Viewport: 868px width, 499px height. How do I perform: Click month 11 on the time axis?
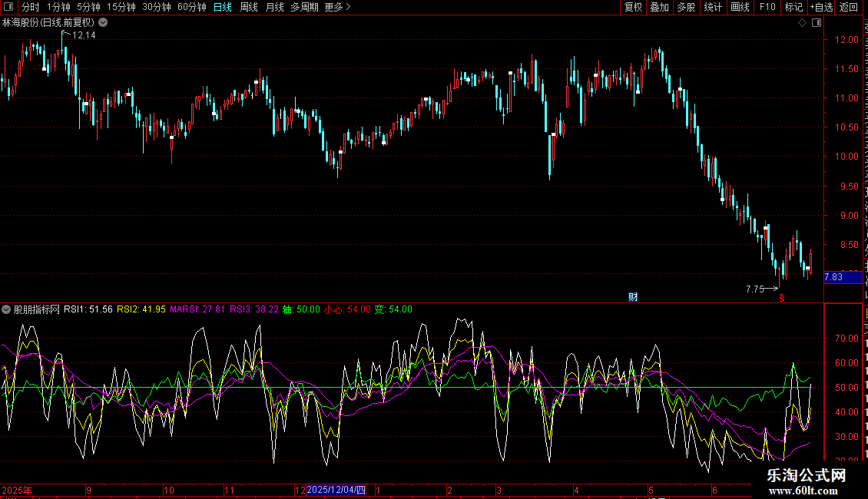point(229,490)
